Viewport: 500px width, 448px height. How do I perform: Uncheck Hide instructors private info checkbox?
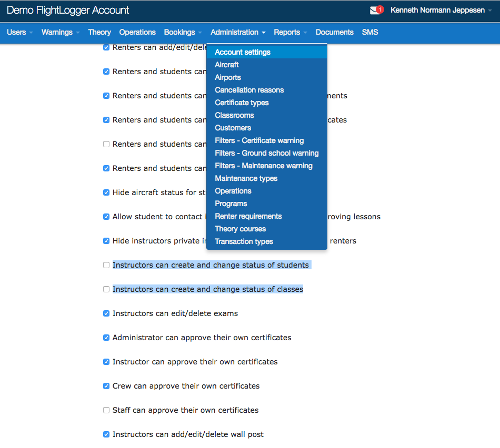[106, 241]
